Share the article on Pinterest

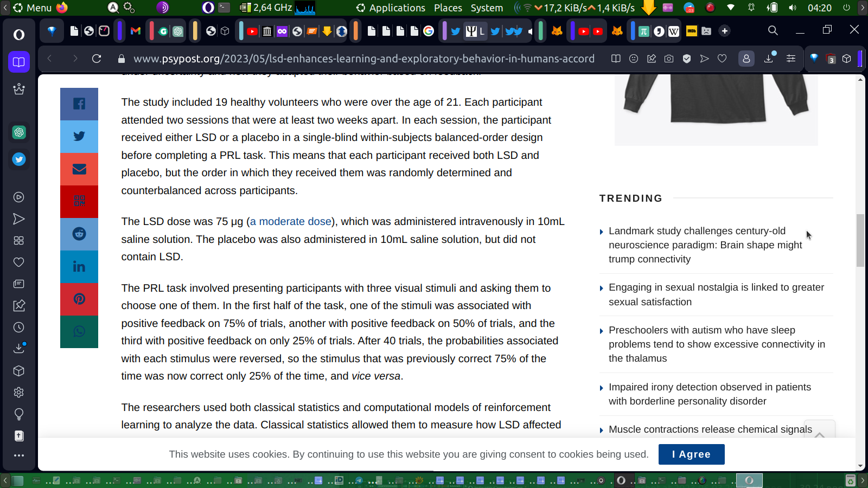coord(79,299)
